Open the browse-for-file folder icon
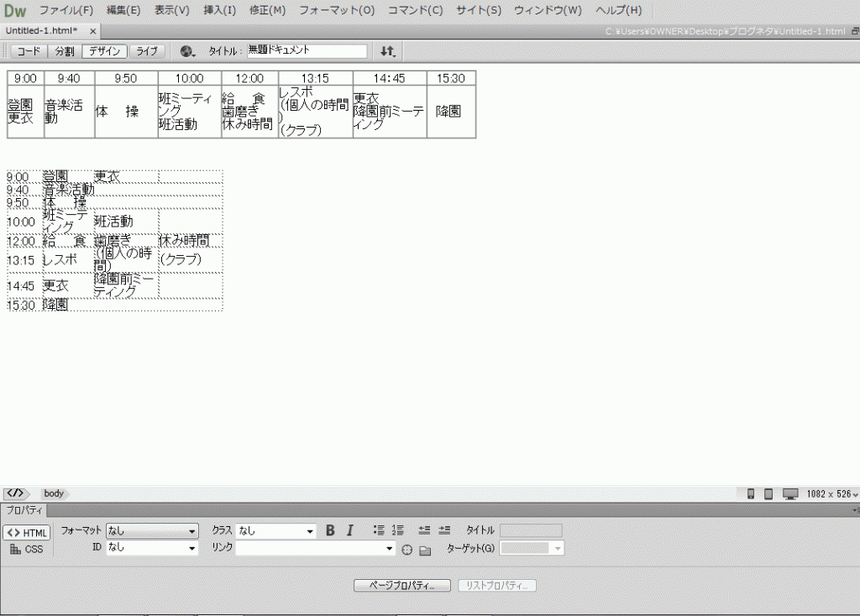860x616 pixels. (x=425, y=550)
